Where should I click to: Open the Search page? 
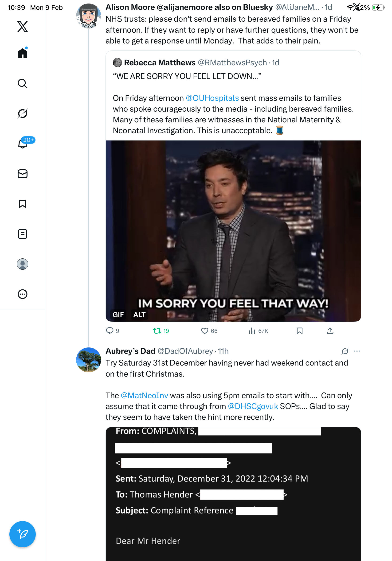23,84
